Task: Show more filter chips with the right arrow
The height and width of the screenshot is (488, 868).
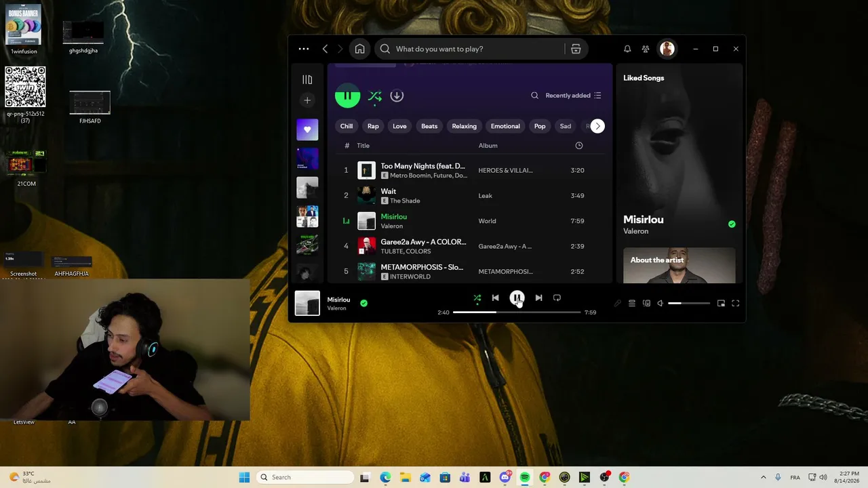Action: (x=597, y=126)
